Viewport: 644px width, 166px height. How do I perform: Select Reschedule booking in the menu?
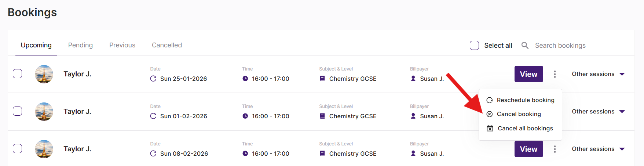525,100
